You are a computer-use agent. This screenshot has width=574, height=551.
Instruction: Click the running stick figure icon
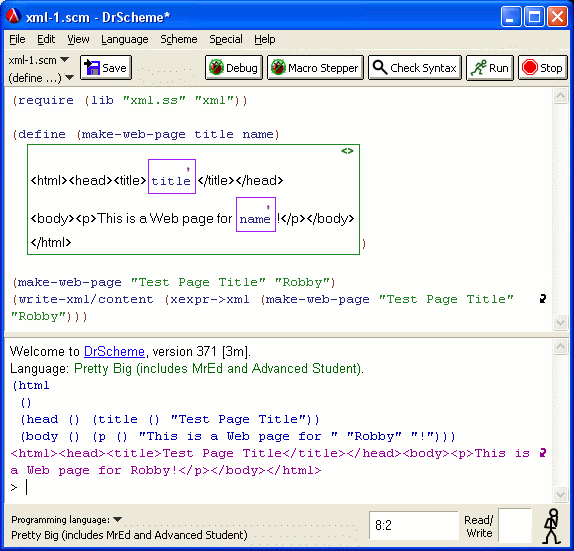[552, 526]
